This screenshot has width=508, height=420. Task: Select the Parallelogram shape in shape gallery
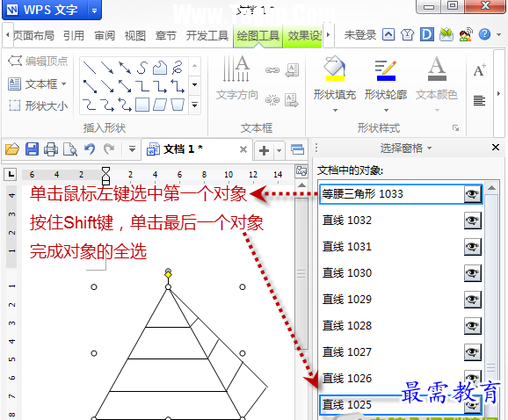(160, 105)
